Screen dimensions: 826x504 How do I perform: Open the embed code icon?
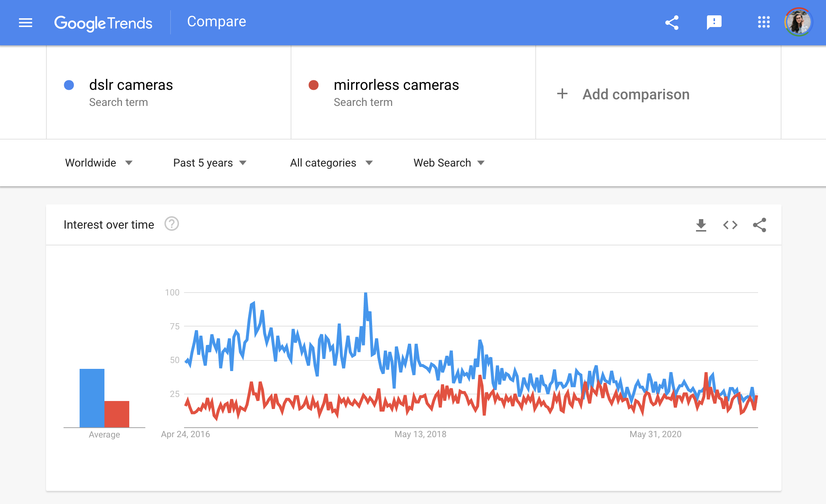[x=730, y=225]
